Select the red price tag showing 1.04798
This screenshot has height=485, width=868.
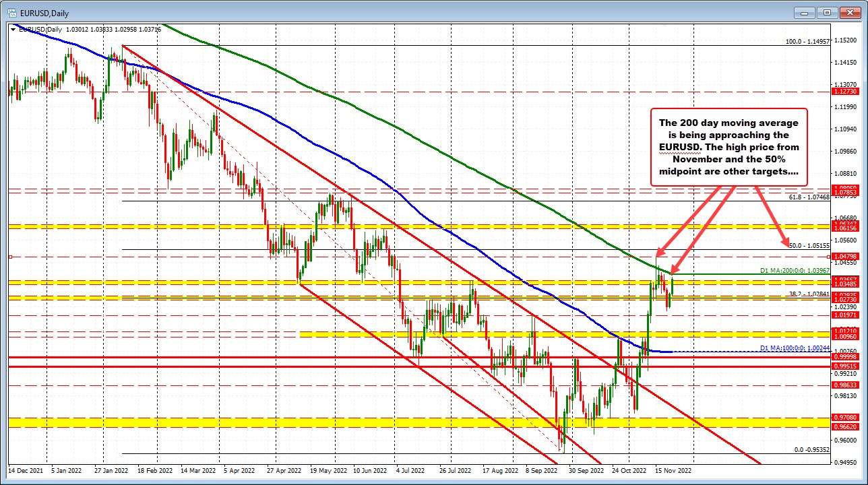842,256
